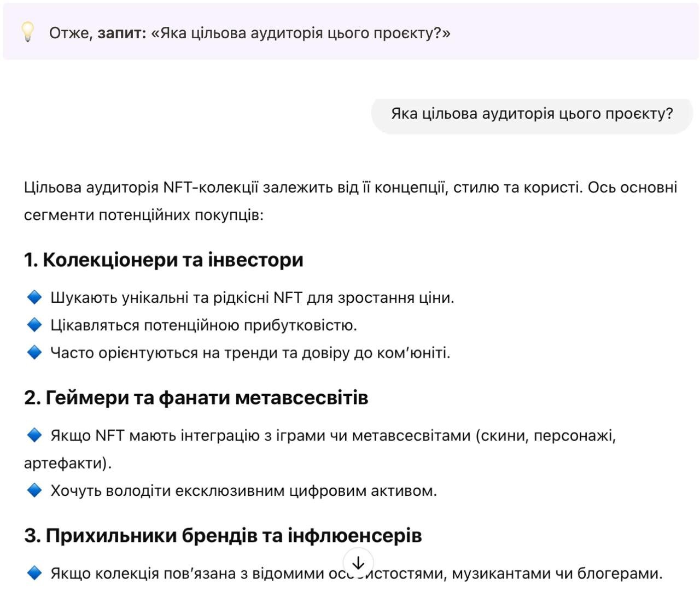Click blue diamond before "Шукають унікальні"
Viewport: 700px width, 591px height.
pyautogui.click(x=34, y=297)
